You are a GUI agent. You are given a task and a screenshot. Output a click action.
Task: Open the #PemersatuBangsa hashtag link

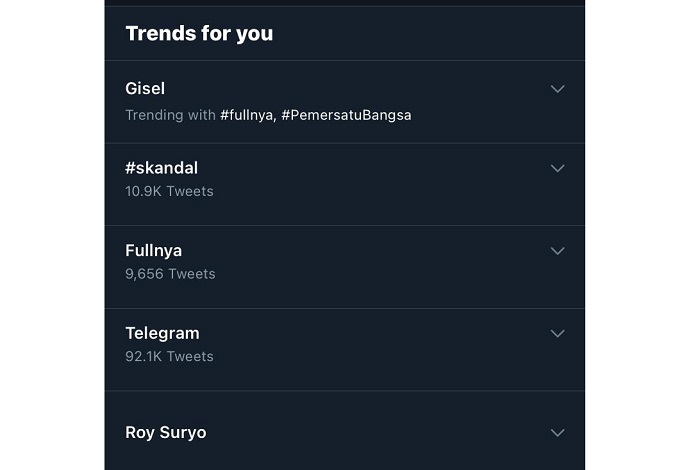point(346,115)
